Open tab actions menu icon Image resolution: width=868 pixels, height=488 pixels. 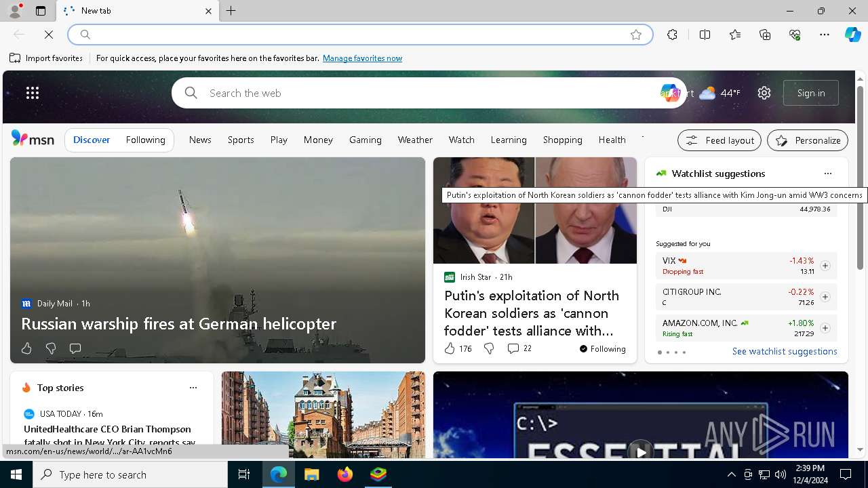tap(41, 11)
